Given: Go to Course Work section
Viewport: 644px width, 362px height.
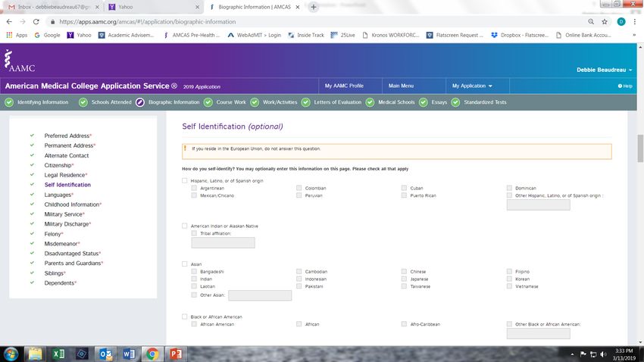Looking at the screenshot, I should [x=225, y=102].
